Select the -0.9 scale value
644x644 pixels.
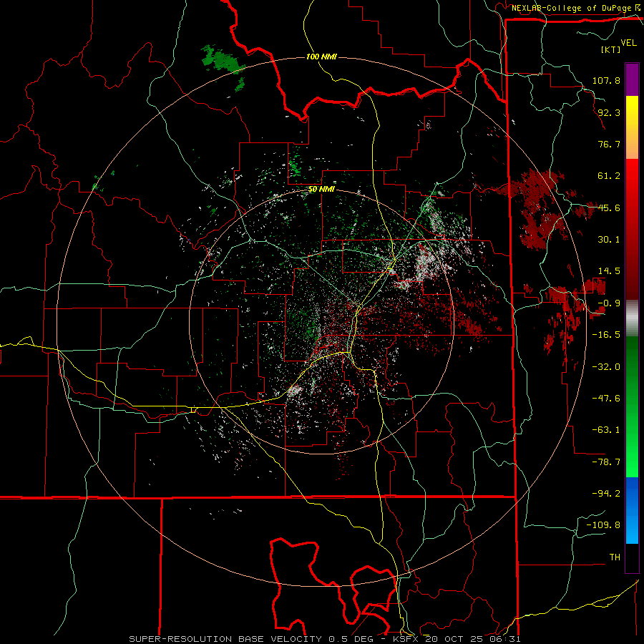609,303
